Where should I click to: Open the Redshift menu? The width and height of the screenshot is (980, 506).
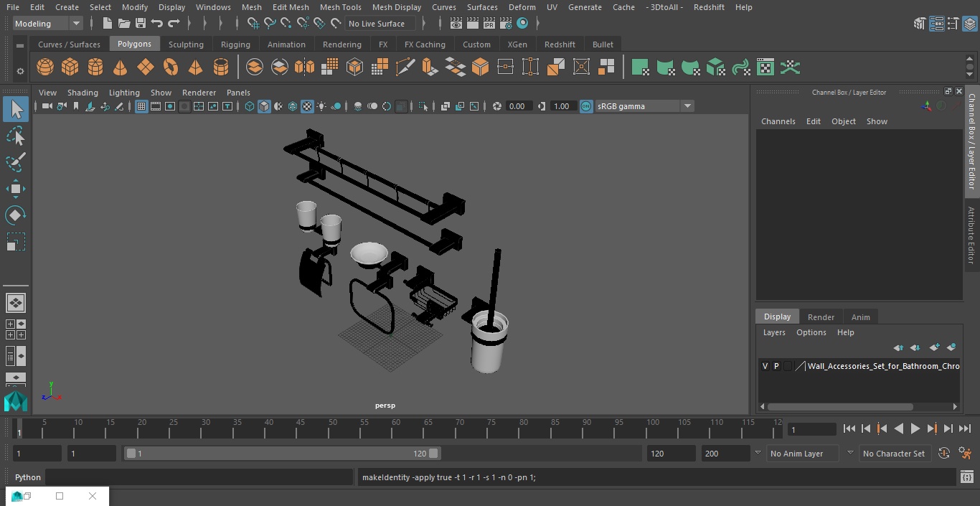[709, 7]
